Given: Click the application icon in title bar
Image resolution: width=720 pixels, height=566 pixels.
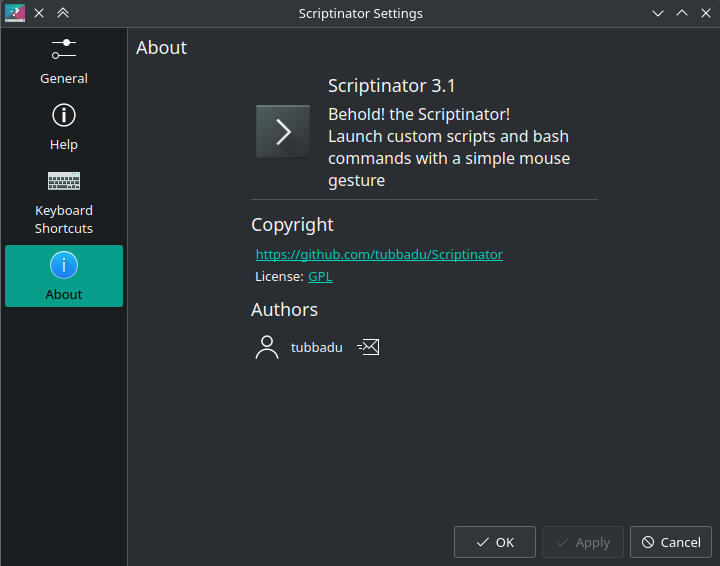Looking at the screenshot, I should click(x=15, y=13).
